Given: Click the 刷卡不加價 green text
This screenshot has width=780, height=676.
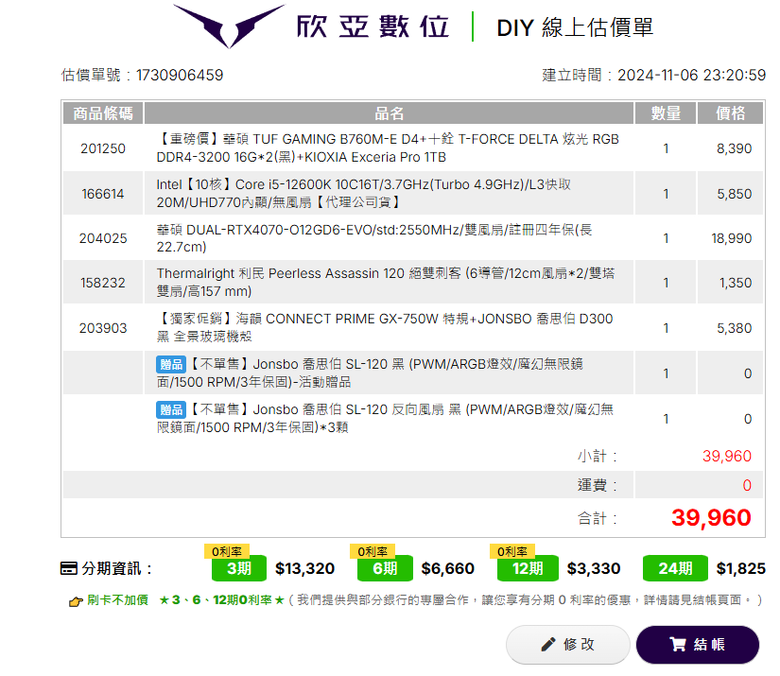Looking at the screenshot, I should (x=117, y=600).
